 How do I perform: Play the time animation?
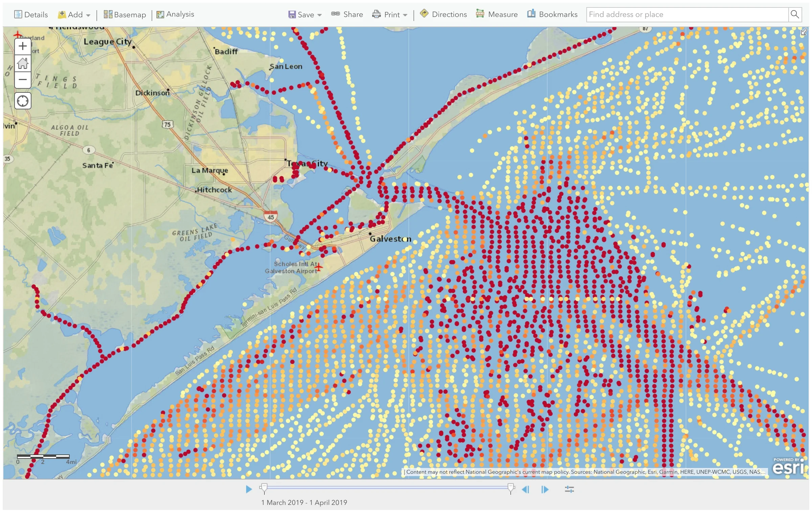coord(249,489)
